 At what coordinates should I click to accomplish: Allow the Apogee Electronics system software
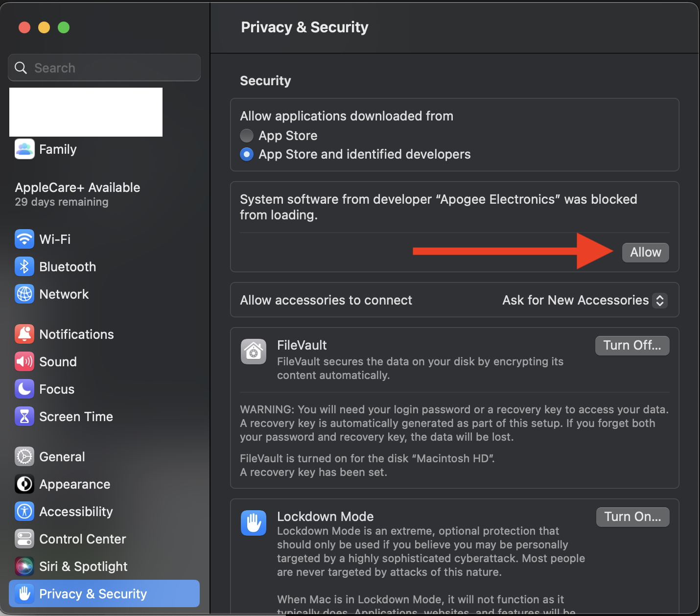[645, 252]
